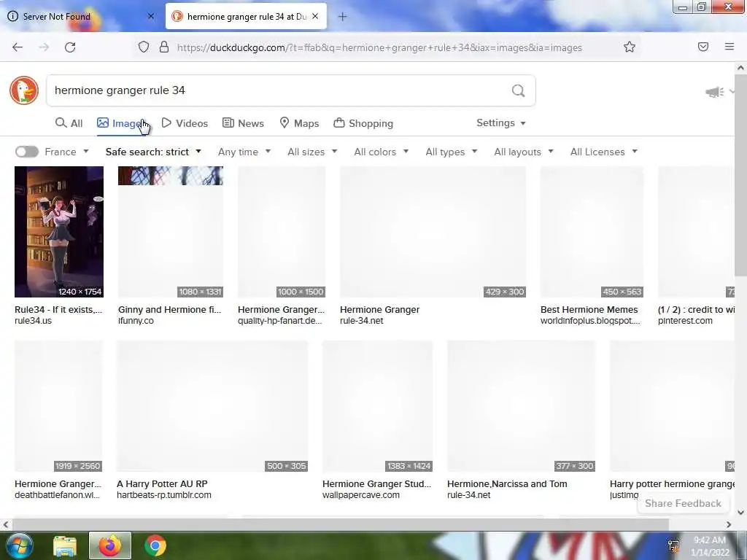Screen dimensions: 747x560
Task: Open the 1383 × 1424 wallpapercave thumbnail
Action: point(377,406)
